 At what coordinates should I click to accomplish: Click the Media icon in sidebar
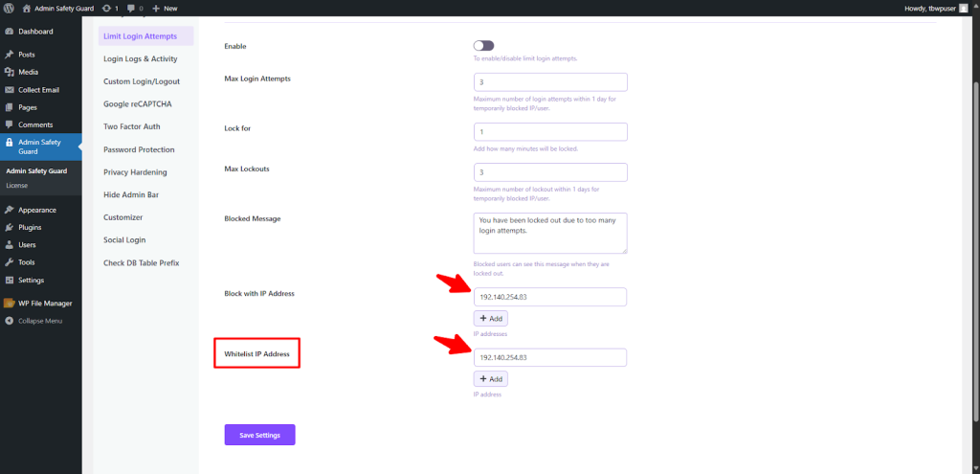(9, 72)
